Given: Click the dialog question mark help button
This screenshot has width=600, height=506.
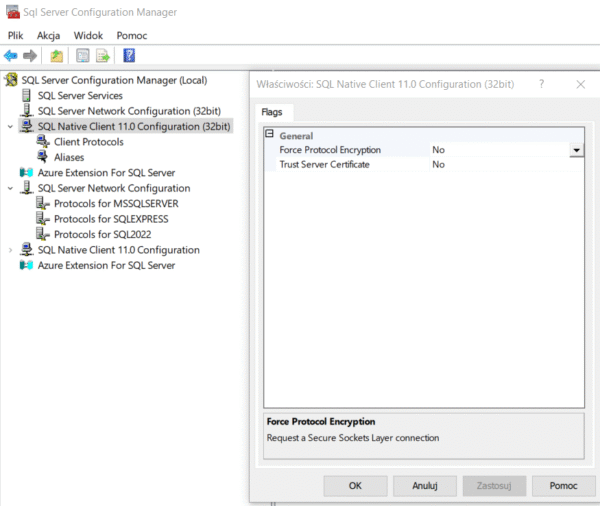Looking at the screenshot, I should [541, 84].
